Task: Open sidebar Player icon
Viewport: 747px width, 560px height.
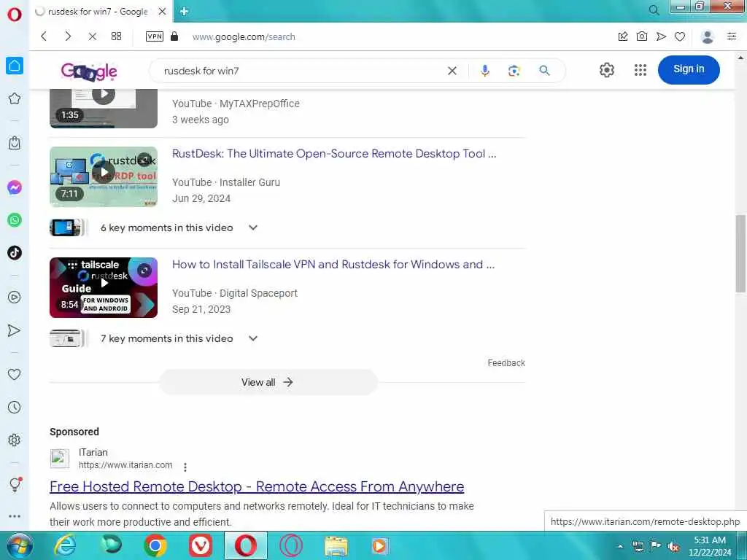Action: point(15,297)
